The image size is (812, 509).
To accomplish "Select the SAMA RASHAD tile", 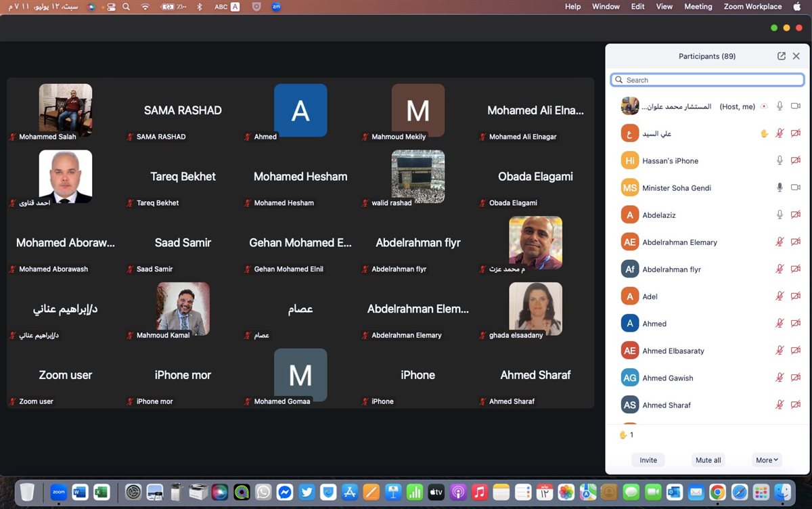I will [183, 112].
